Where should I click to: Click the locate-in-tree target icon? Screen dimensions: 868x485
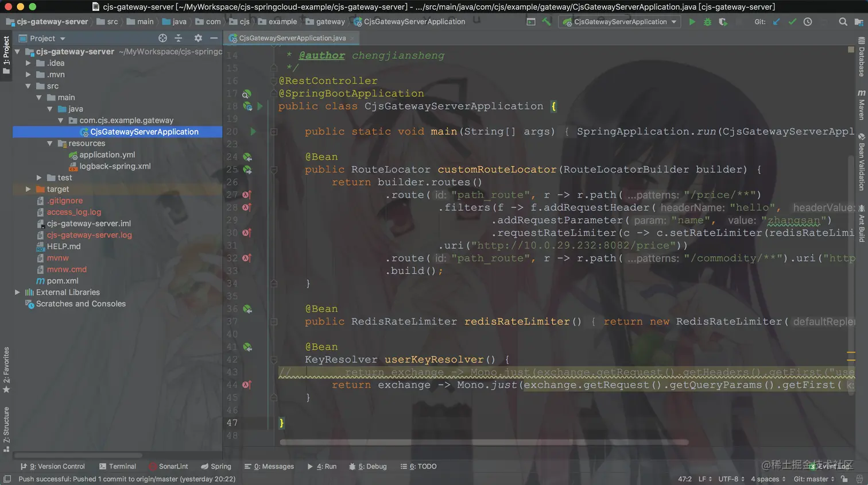click(162, 38)
